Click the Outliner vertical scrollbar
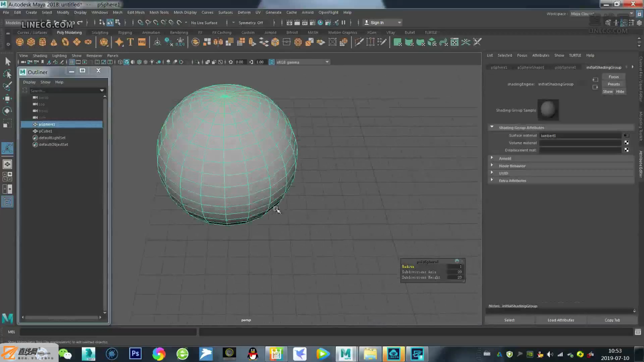The height and width of the screenshot is (362, 644). pyautogui.click(x=105, y=205)
